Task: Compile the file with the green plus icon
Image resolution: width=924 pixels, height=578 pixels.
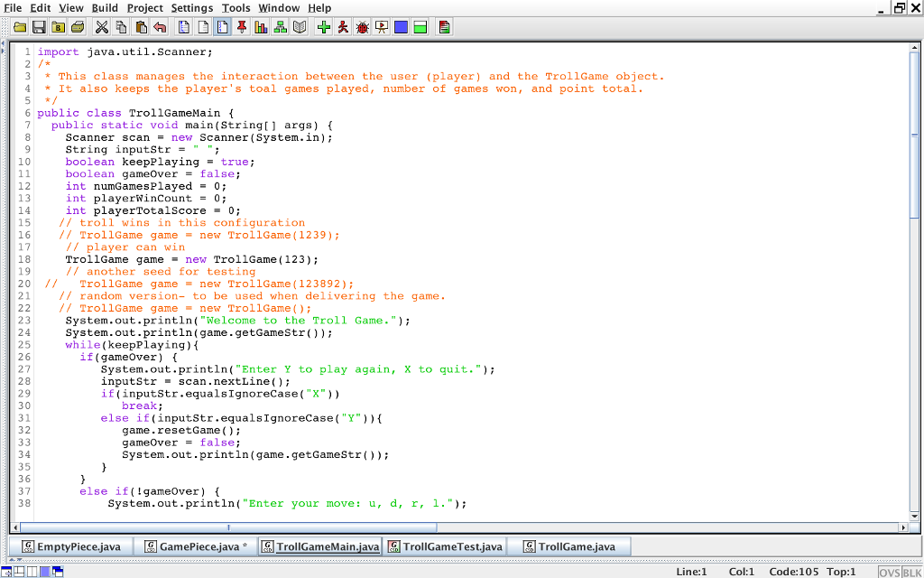Action: click(x=324, y=26)
